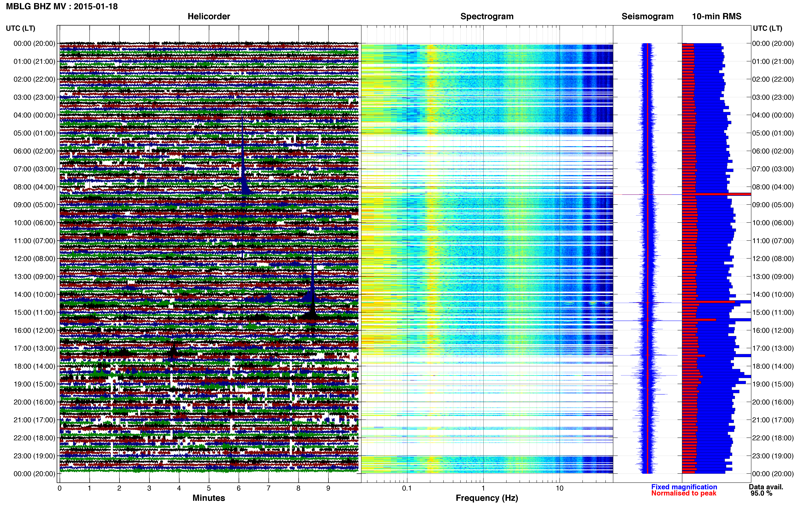
Task: Click "23:00 (19:00)" on the Helicorder time axis
Action: [x=34, y=456]
